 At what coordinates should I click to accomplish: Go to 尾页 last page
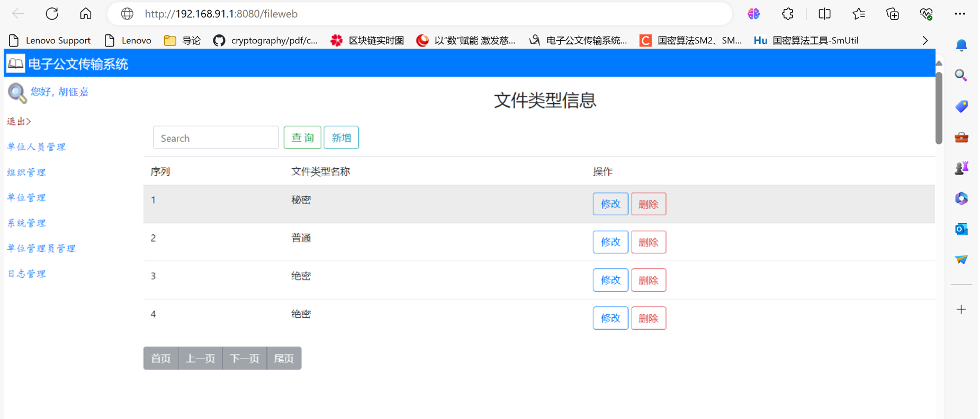(x=284, y=358)
